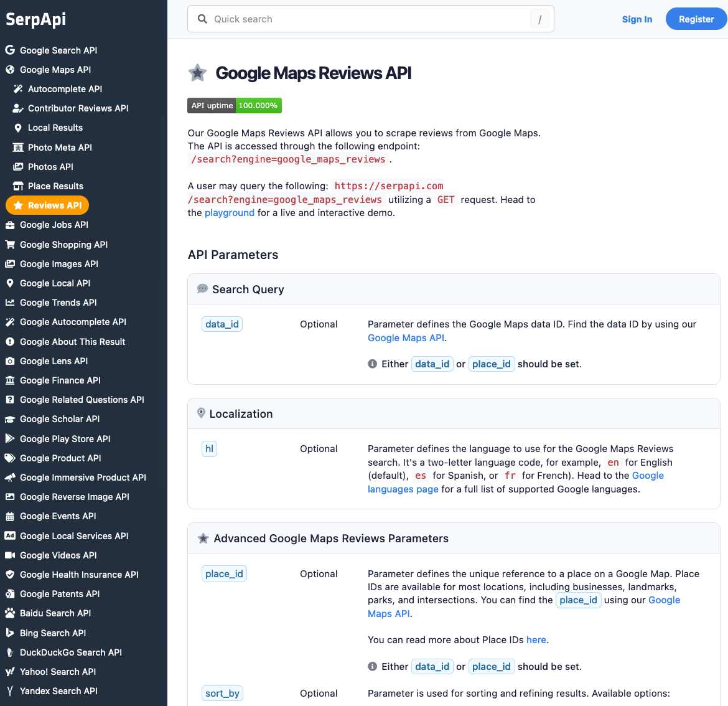
Task: Click the Bing logo icon in sidebar
Action: pyautogui.click(x=10, y=633)
